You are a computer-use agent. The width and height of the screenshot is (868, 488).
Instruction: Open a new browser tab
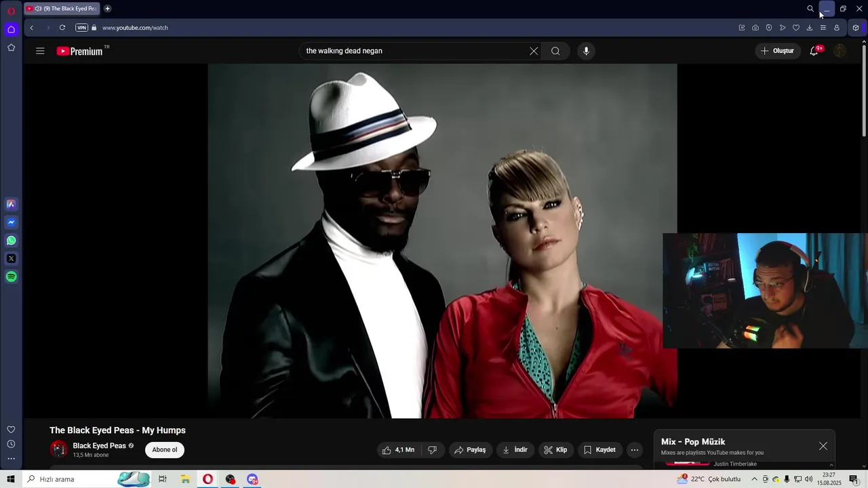tap(107, 9)
